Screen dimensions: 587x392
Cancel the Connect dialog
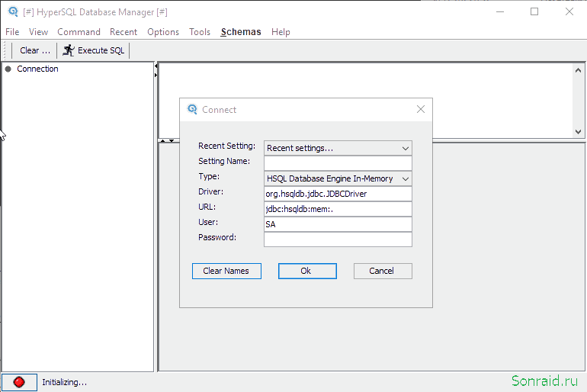383,271
